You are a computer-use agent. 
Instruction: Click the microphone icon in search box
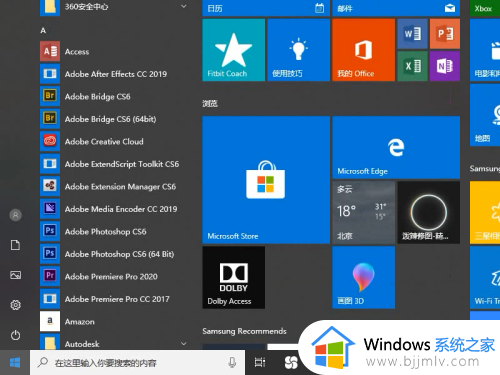tap(232, 362)
